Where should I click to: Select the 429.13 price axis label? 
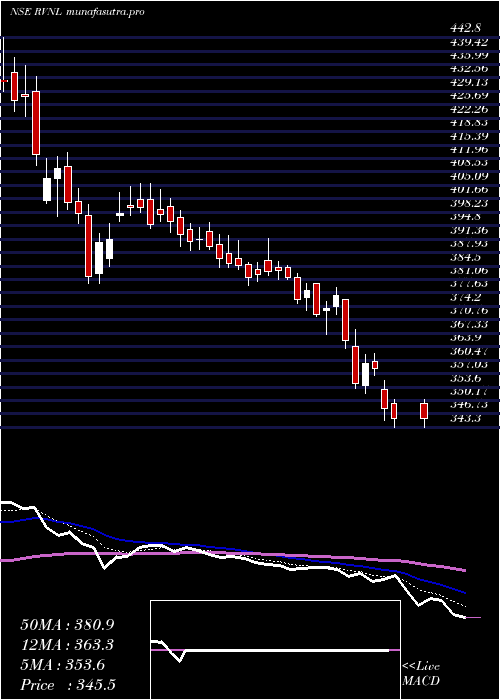(x=469, y=82)
